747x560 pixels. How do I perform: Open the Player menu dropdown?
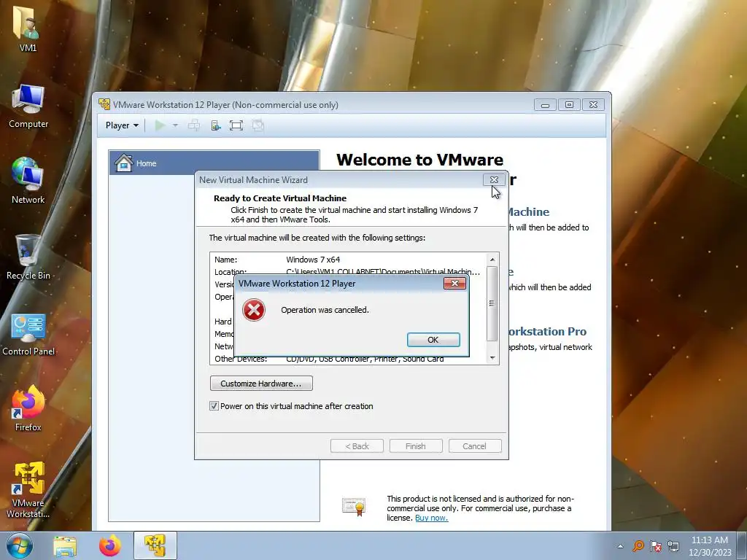coord(122,125)
